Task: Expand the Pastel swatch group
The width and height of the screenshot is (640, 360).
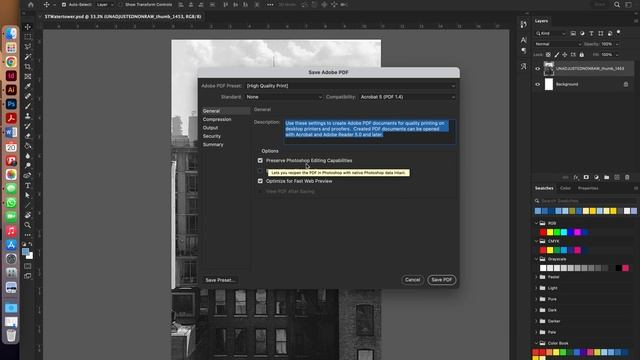Action: [536, 277]
